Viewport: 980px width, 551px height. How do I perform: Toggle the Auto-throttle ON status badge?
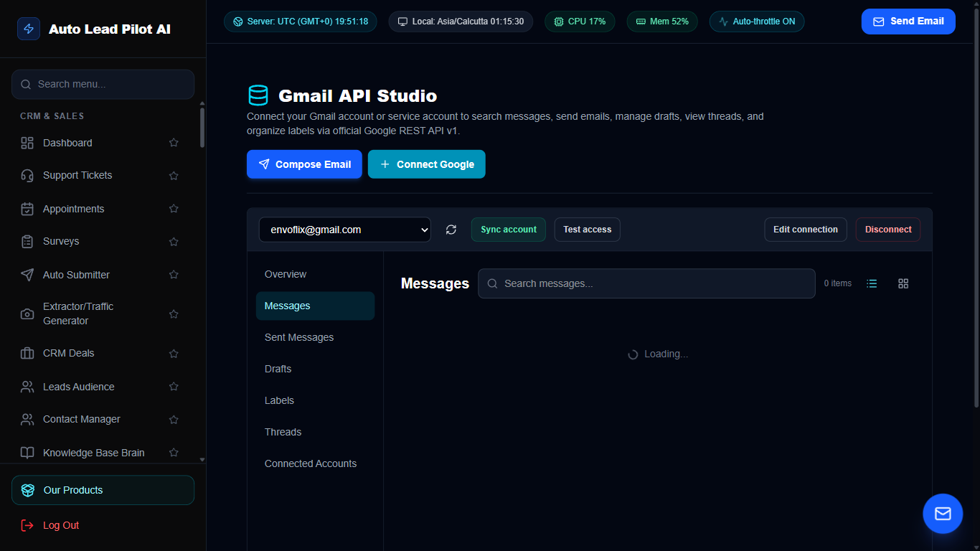[x=757, y=22]
